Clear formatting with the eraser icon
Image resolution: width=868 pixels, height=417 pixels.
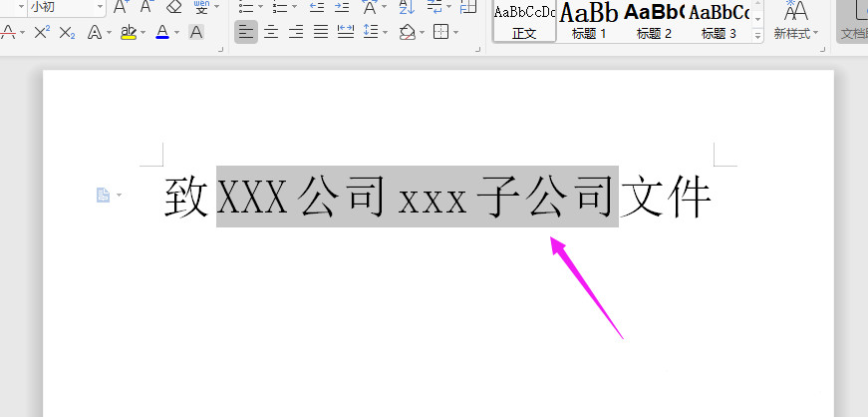click(x=173, y=7)
